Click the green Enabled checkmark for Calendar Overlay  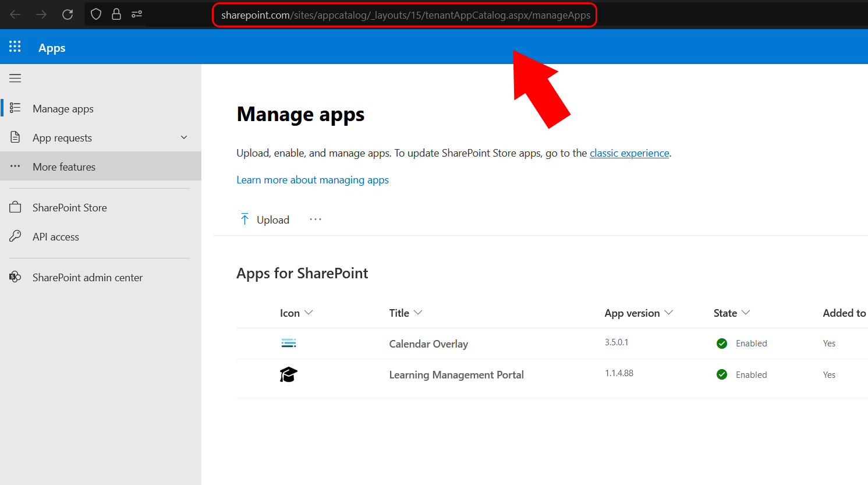coord(722,344)
